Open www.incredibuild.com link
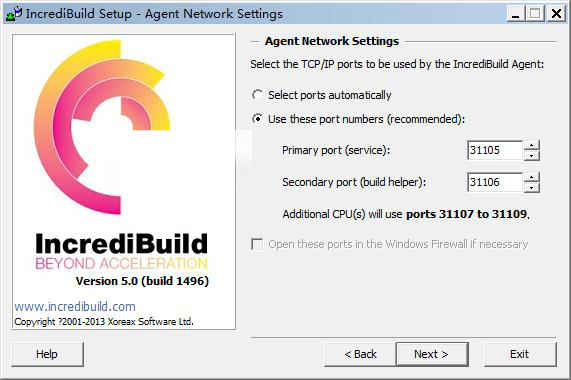 coord(75,306)
